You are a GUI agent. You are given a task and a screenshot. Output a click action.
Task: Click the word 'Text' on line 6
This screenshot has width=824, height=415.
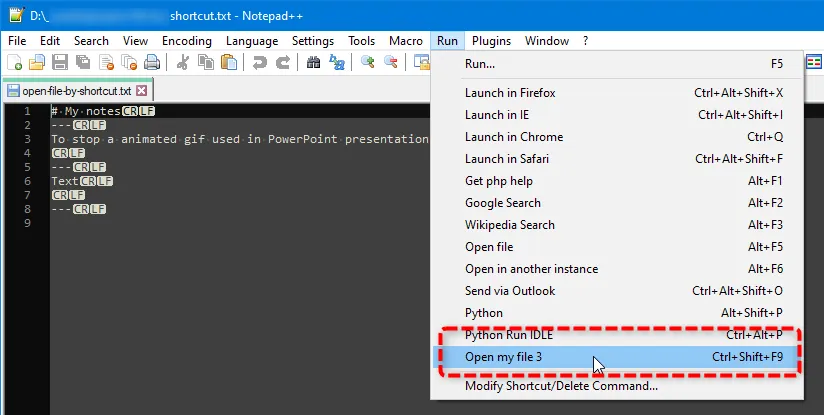pyautogui.click(x=65, y=181)
